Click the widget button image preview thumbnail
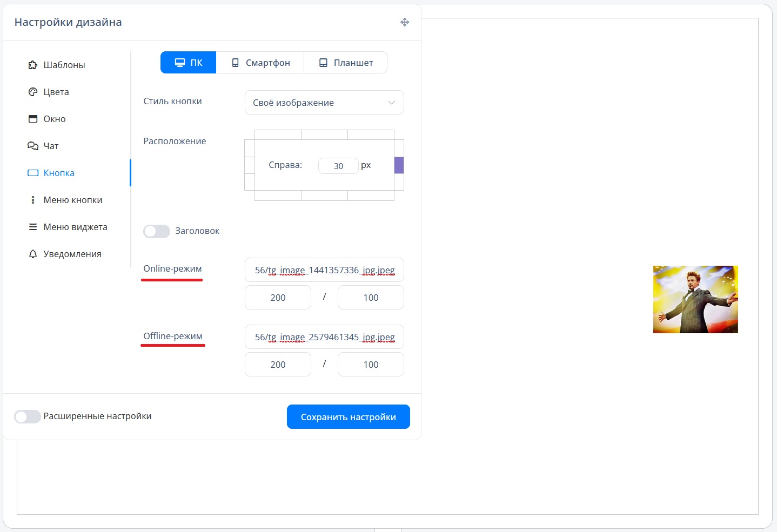The image size is (777, 532). click(695, 299)
